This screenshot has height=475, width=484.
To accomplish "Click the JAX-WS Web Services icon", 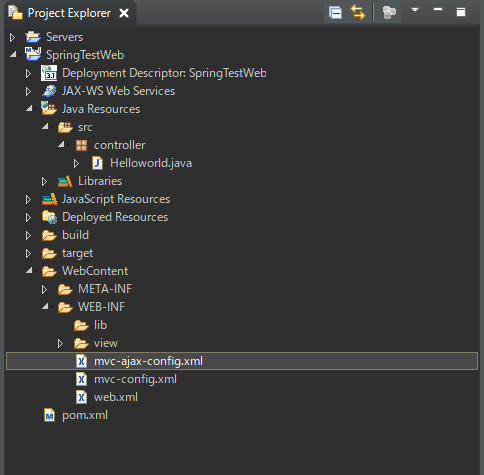I will (49, 91).
